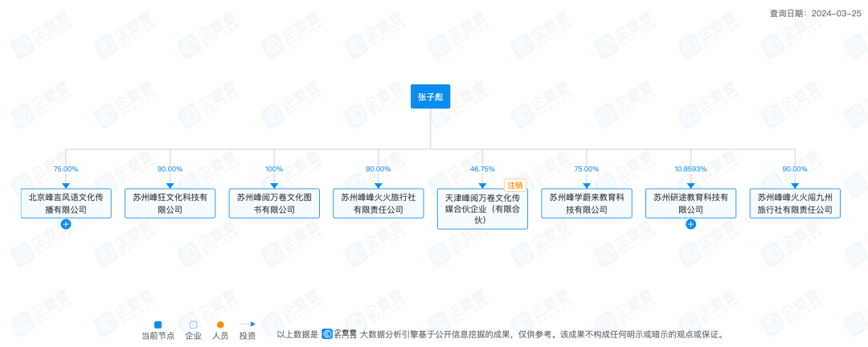Viewport: 868px width, 347px height.
Task: Open 北京峰言风语文化传播有限公司 company node
Action: [x=66, y=203]
